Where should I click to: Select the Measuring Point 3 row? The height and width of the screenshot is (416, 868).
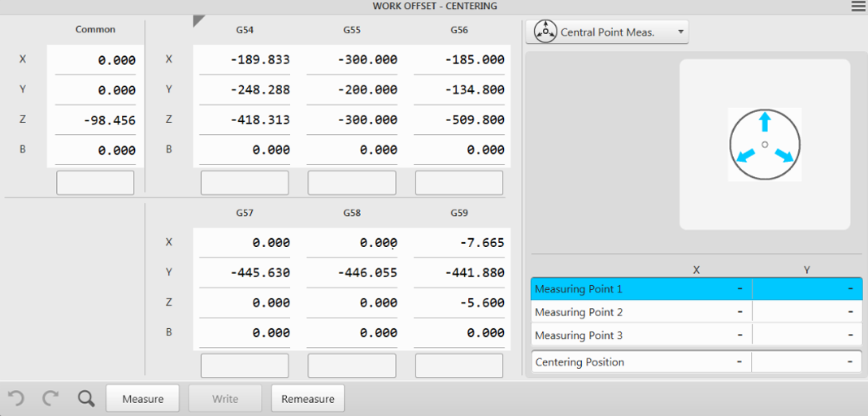697,336
